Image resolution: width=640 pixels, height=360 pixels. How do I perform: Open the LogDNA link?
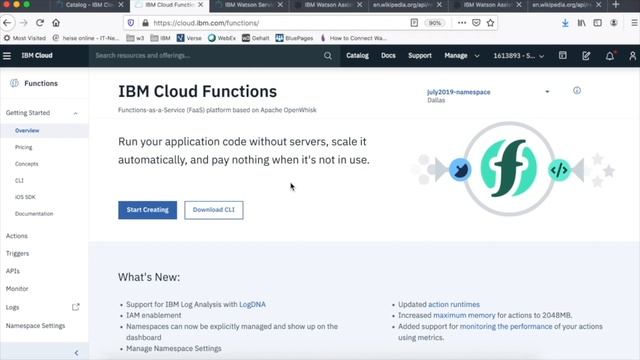click(x=252, y=304)
